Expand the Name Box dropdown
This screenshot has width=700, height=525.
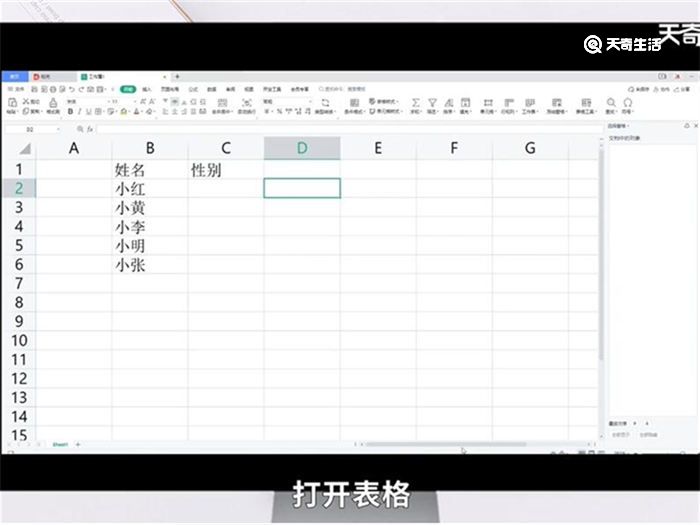[57, 130]
